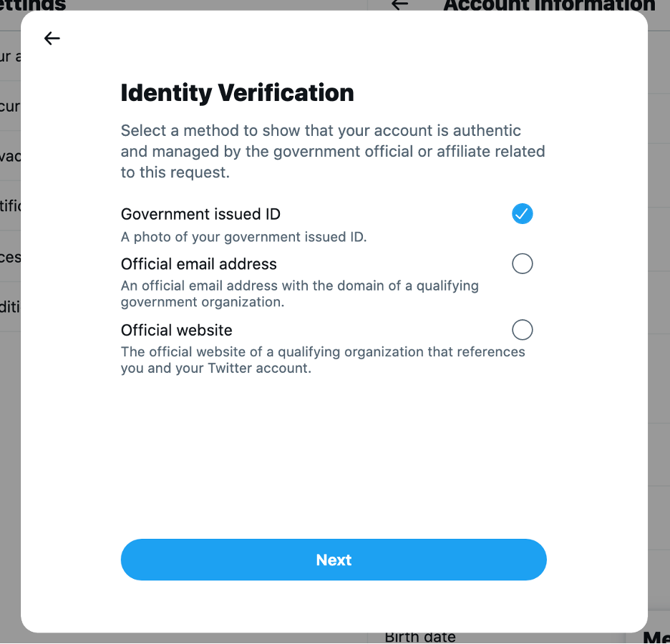Click the dimmed Account information header
Viewport: 670px width, 644px height.
[549, 5]
